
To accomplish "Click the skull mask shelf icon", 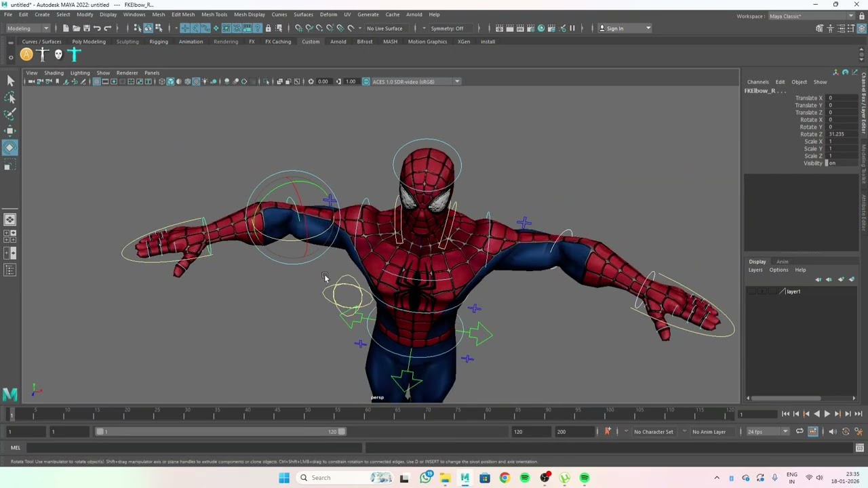I will [x=58, y=55].
